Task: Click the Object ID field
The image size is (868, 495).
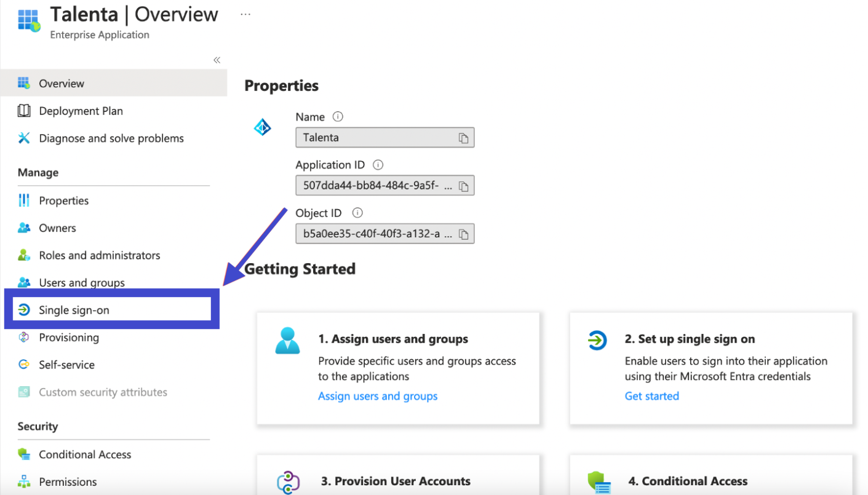Action: coord(384,234)
